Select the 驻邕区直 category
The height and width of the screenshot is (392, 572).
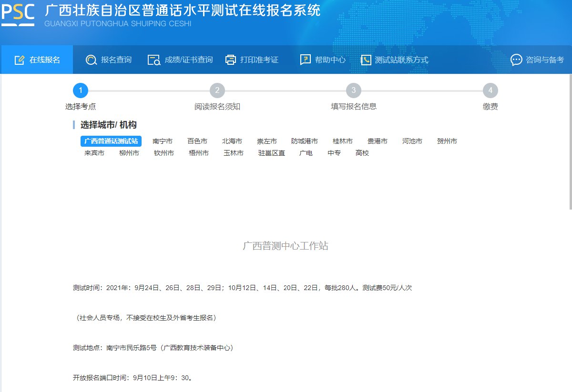272,153
